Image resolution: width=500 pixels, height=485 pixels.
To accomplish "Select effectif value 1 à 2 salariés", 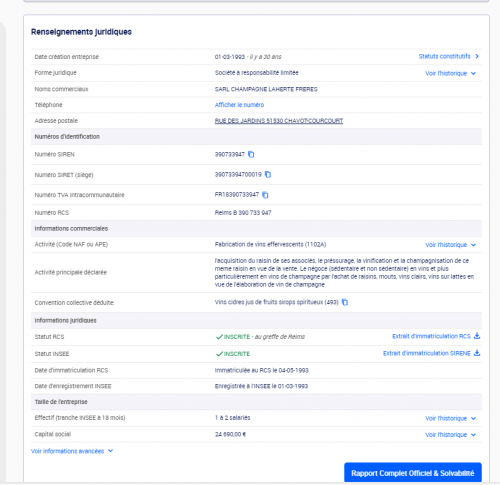I will pos(232,418).
